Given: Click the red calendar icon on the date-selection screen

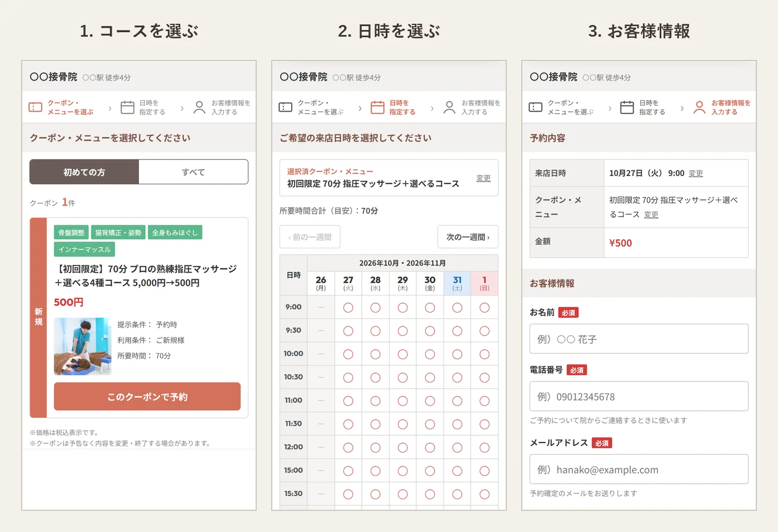Looking at the screenshot, I should pos(378,107).
